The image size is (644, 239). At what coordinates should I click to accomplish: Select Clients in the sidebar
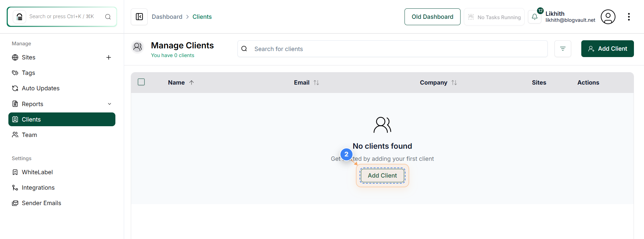[x=62, y=119]
